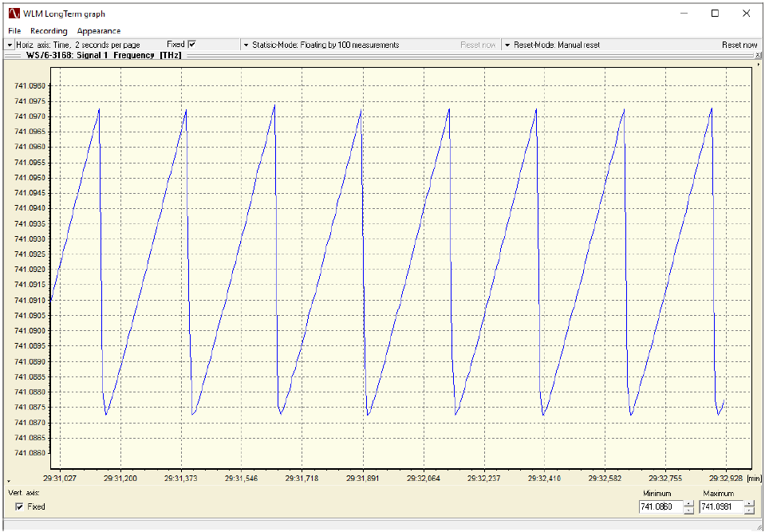This screenshot has width=765, height=532.
Task: Click the y-axis label 741.0925
Action: [30, 254]
